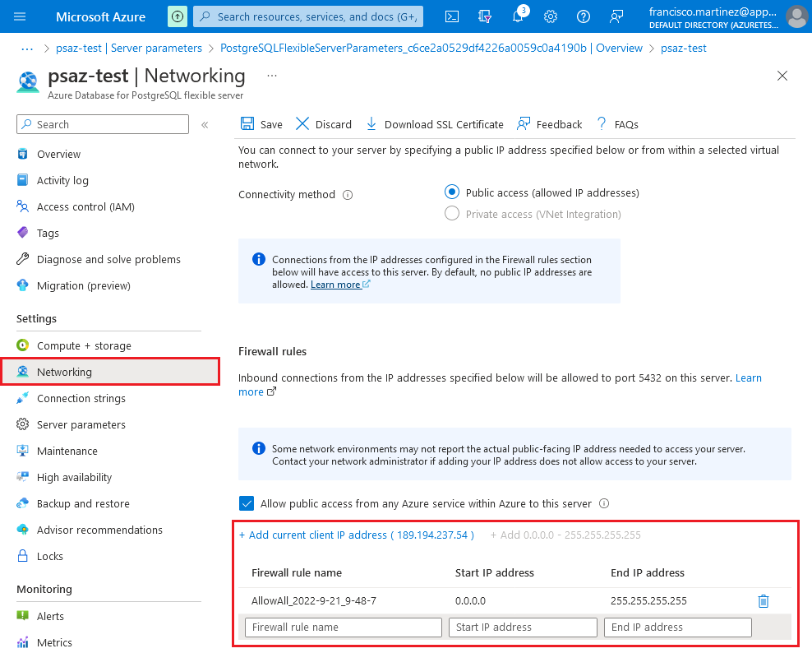Disable public access from Azure services
812x653 pixels.
pyautogui.click(x=247, y=503)
